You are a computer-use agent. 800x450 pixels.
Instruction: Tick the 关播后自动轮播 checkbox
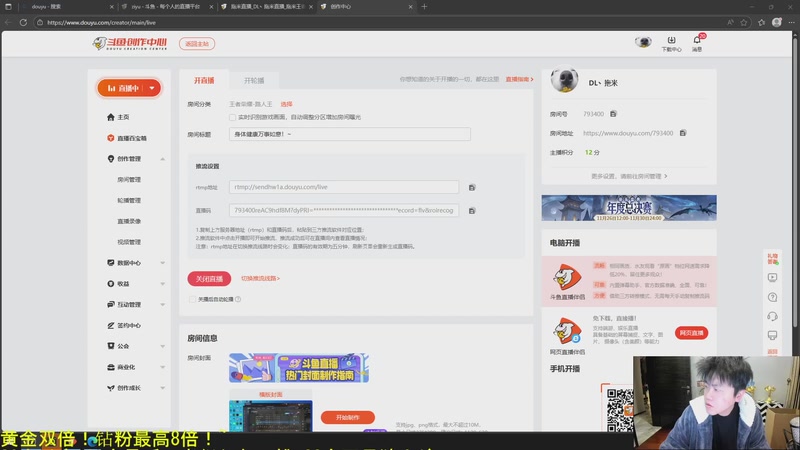point(192,299)
